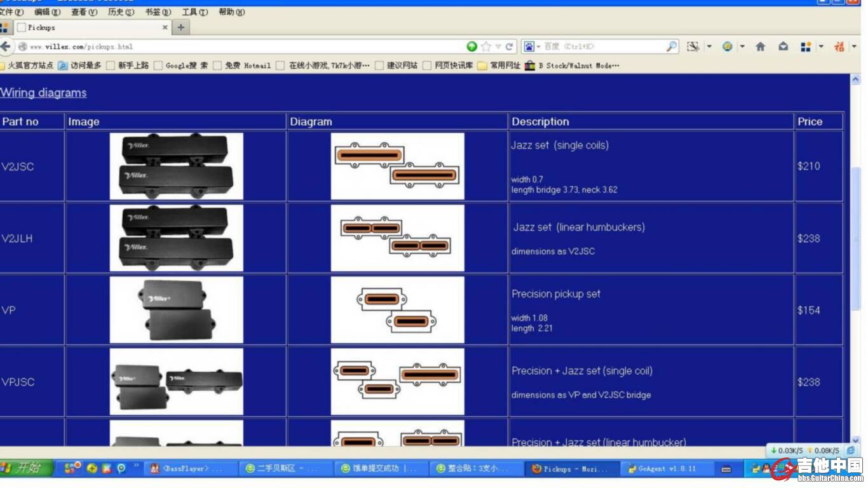Click the round yellow globe toolbar icon
Screen dimensions: 868x488
pyautogui.click(x=728, y=46)
